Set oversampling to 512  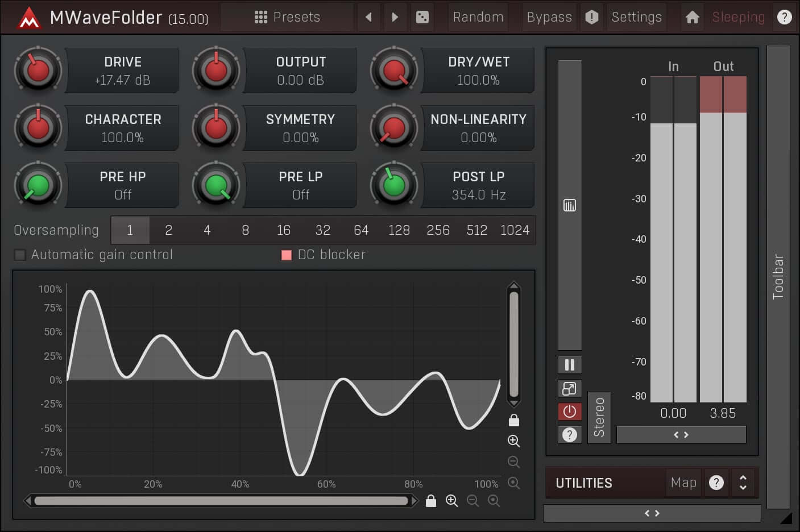click(477, 230)
